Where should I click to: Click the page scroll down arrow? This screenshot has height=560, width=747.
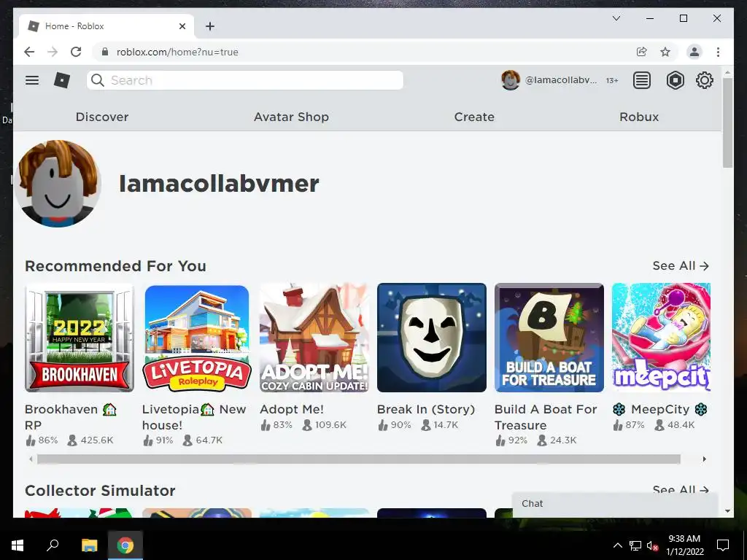coord(727,511)
